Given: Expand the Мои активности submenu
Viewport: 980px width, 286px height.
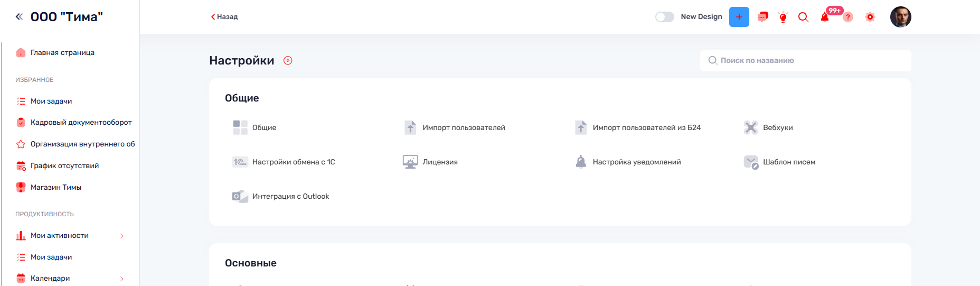Looking at the screenshot, I should (x=121, y=236).
